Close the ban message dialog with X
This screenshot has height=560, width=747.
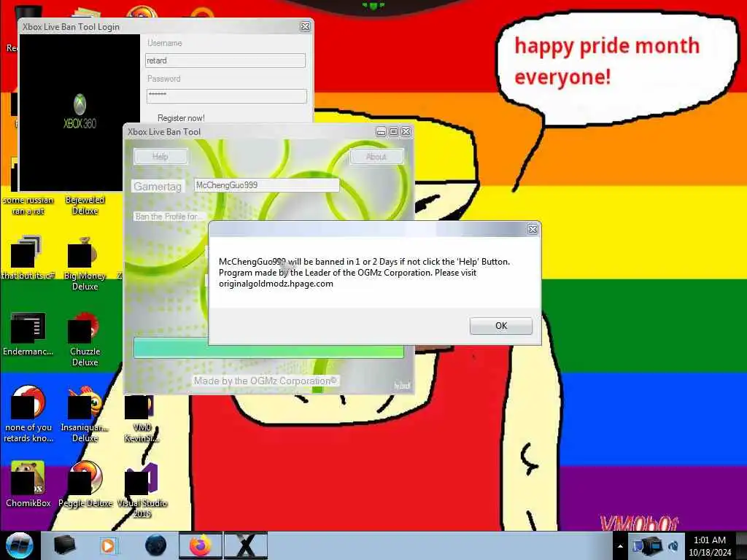(x=533, y=230)
